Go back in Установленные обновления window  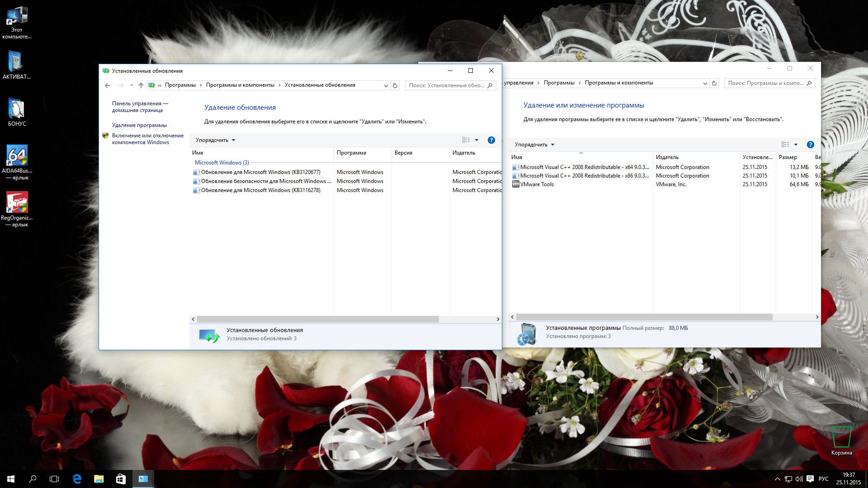[108, 85]
